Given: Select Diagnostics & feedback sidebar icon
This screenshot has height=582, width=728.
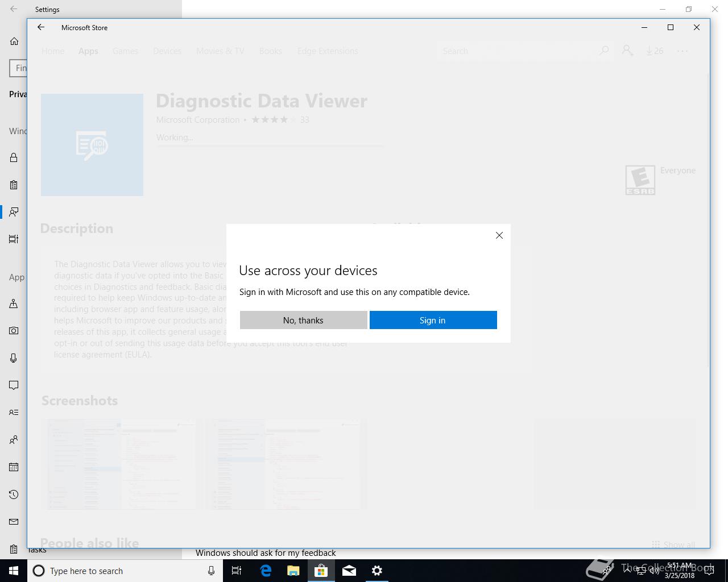Looking at the screenshot, I should pyautogui.click(x=14, y=212).
